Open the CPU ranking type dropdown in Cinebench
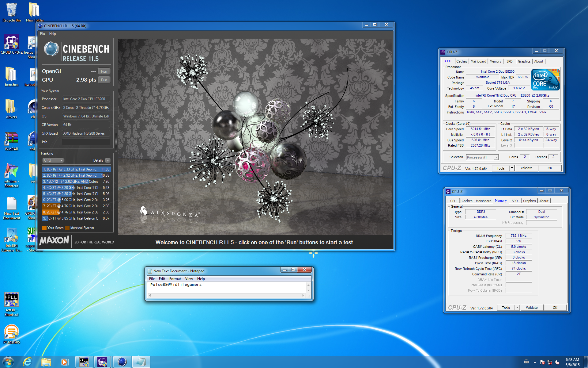Image resolution: width=588 pixels, height=368 pixels. [53, 160]
